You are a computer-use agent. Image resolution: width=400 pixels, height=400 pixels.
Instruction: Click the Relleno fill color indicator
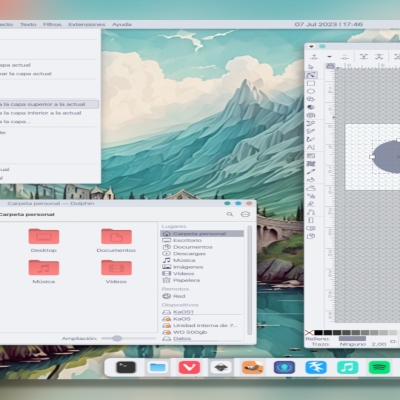pos(352,338)
